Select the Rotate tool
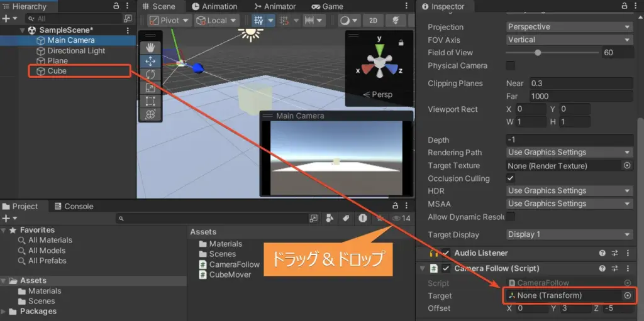 (x=150, y=75)
